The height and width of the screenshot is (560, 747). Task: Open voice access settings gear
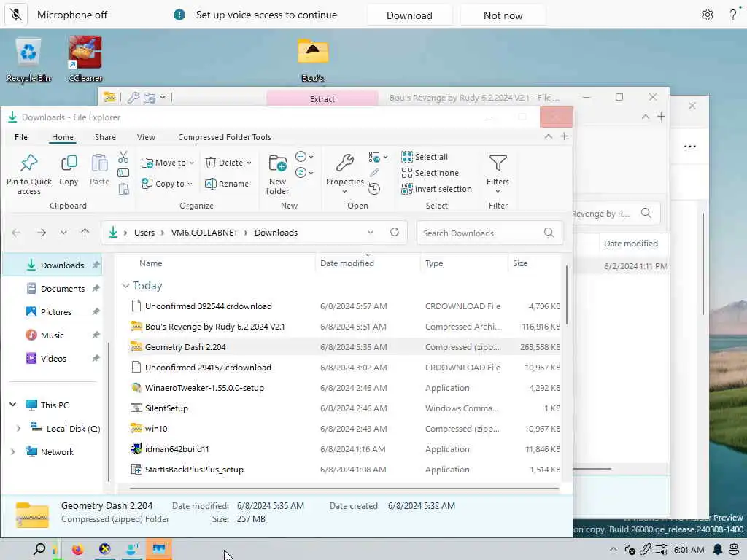[708, 15]
